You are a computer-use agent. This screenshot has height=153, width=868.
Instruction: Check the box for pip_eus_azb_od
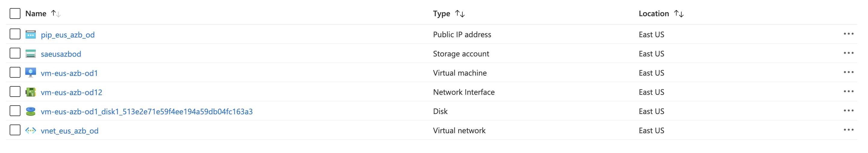pyautogui.click(x=15, y=34)
